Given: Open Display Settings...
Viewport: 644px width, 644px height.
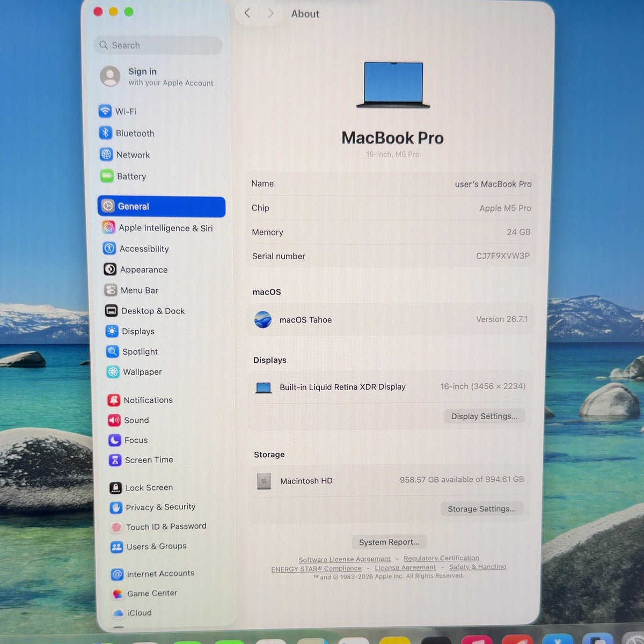Looking at the screenshot, I should point(484,416).
